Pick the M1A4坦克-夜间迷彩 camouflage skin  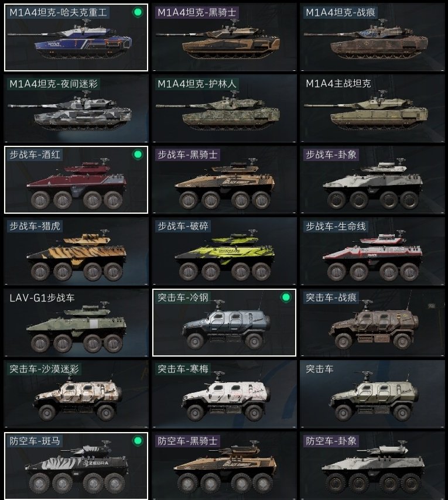(x=76, y=108)
